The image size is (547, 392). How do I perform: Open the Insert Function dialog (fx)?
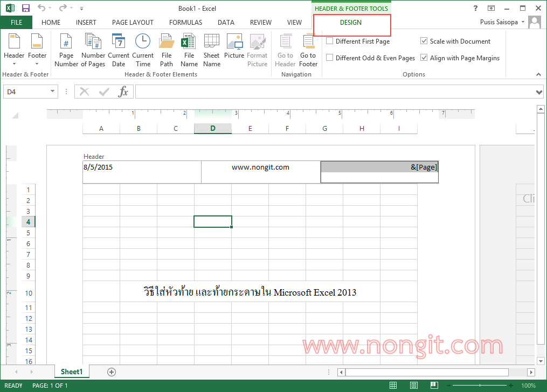pyautogui.click(x=123, y=92)
